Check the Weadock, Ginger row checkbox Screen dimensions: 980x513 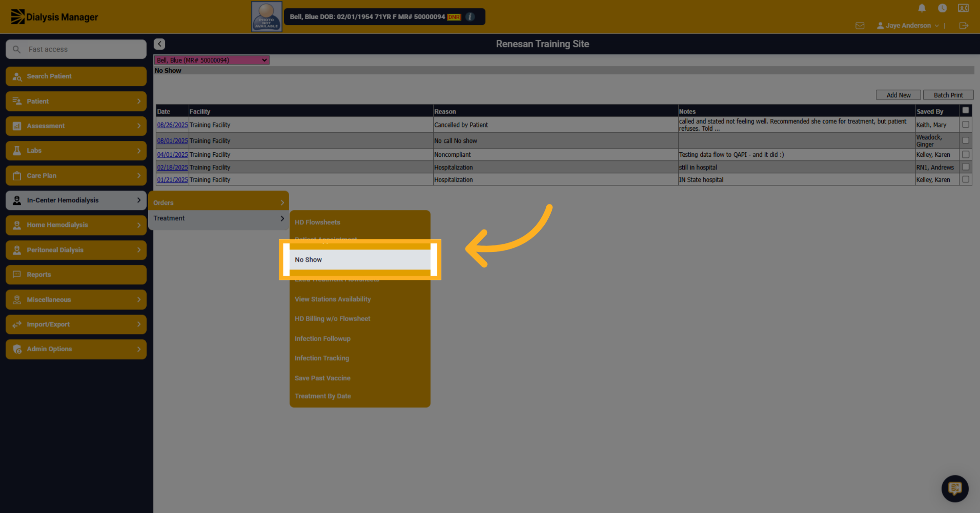point(965,140)
